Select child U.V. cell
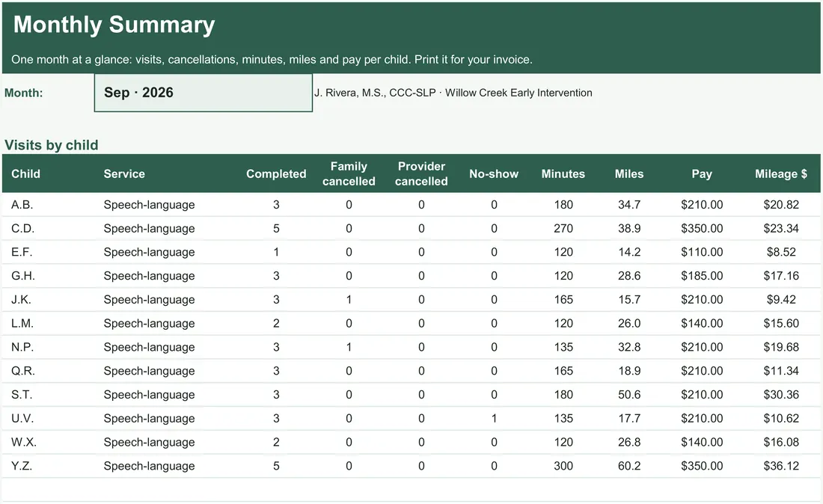Image resolution: width=823 pixels, height=504 pixels. [22, 419]
